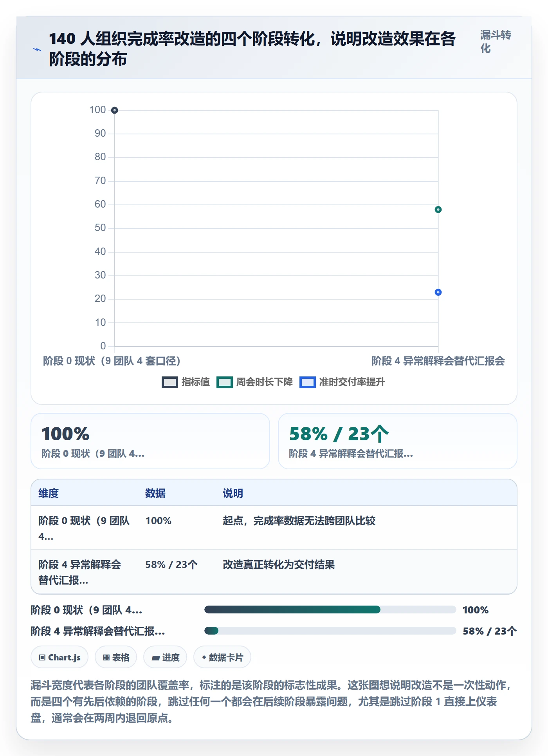Toggle the 指标值 legend color box

coord(170,382)
